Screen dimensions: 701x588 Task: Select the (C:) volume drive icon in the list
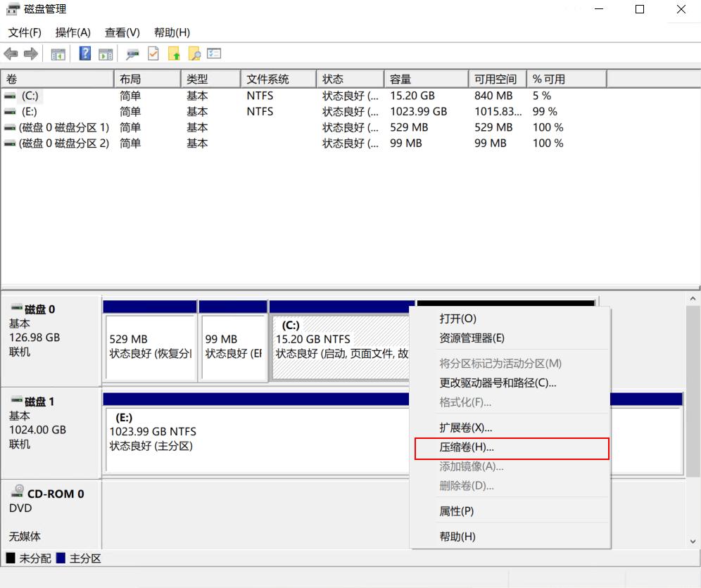tap(8, 96)
